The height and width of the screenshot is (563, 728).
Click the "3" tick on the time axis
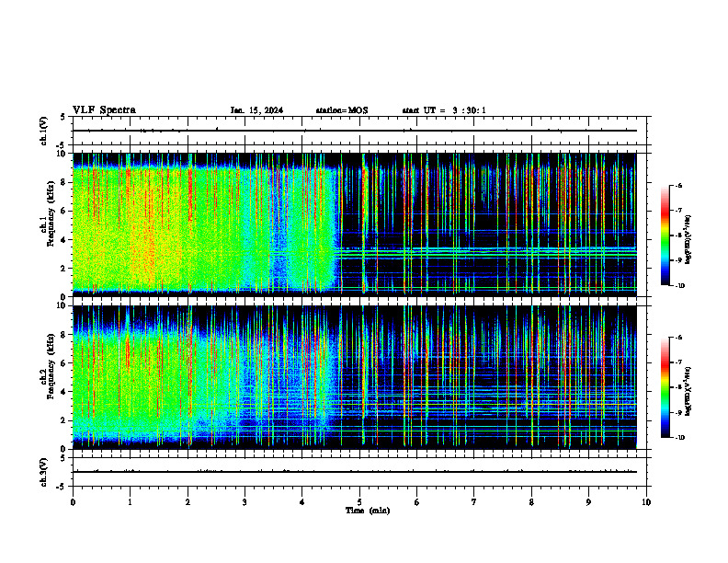(245, 502)
